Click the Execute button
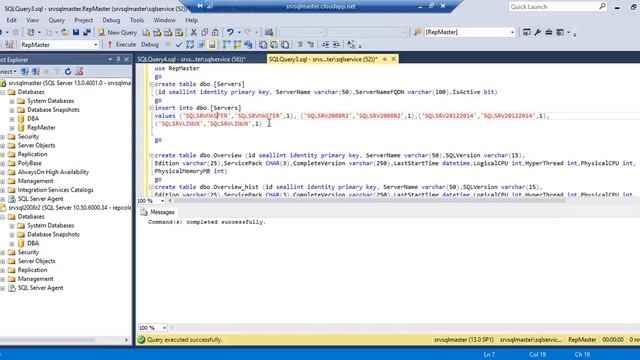 coord(122,44)
